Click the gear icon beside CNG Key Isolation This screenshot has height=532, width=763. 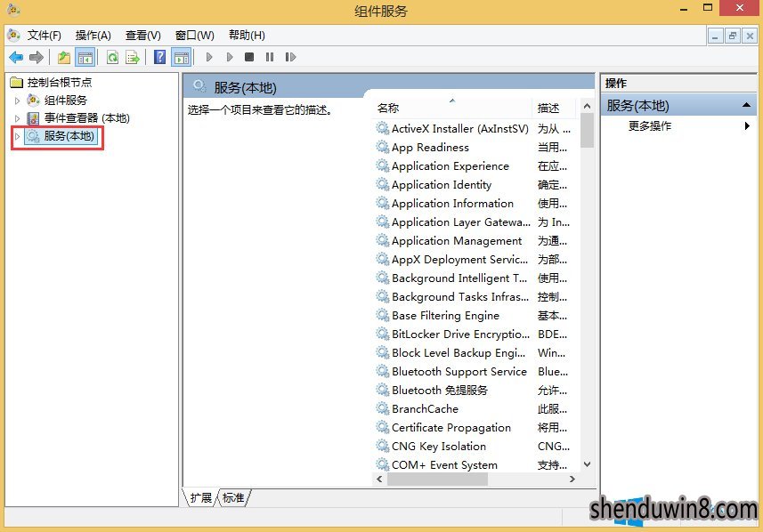383,446
